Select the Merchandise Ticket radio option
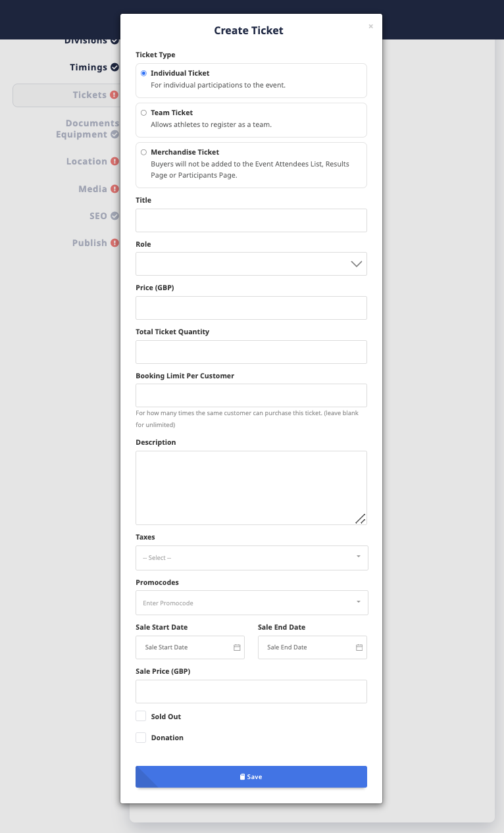Image resolution: width=504 pixels, height=833 pixels. click(143, 152)
